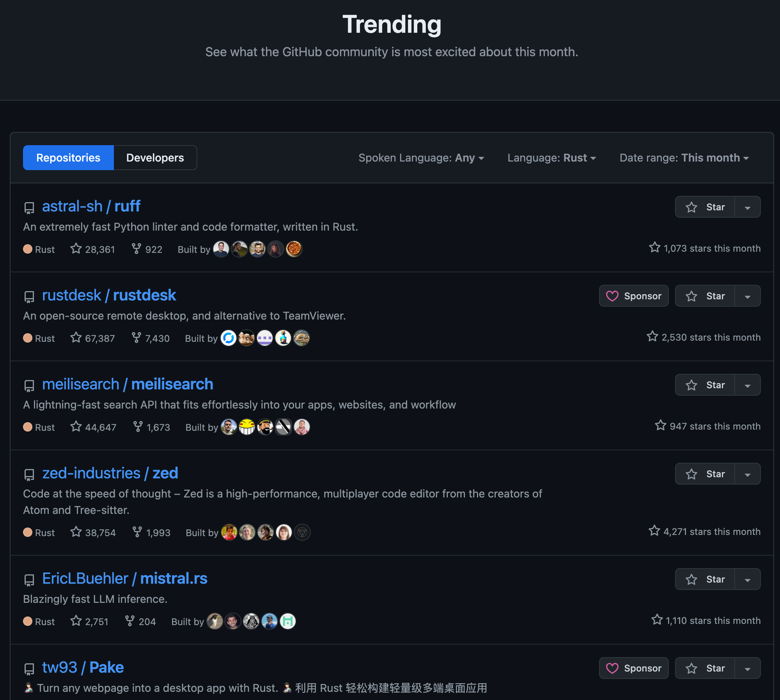Expand the star list dropdown for rustdesk

point(747,296)
